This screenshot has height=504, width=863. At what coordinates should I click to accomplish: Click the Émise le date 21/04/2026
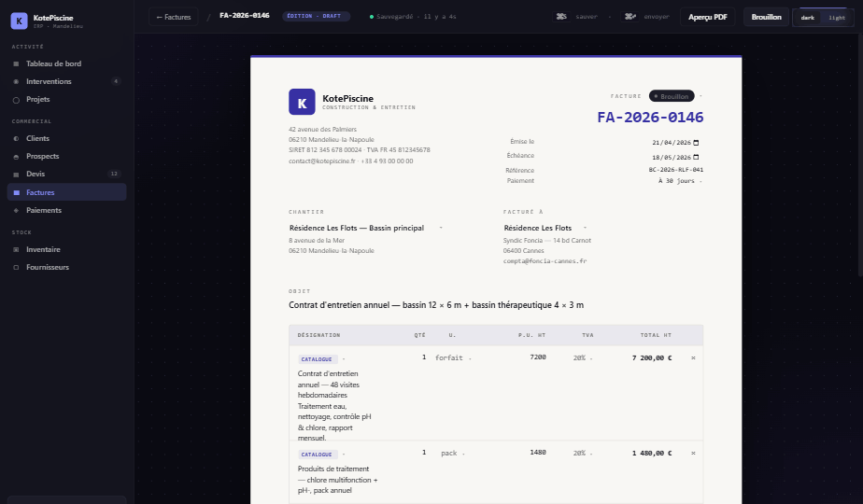[672, 143]
